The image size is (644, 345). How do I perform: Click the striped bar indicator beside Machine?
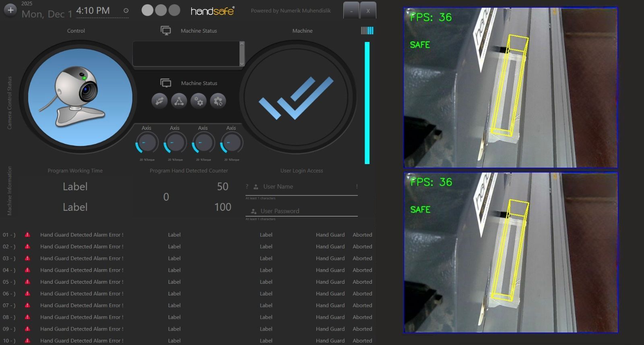pos(367,31)
